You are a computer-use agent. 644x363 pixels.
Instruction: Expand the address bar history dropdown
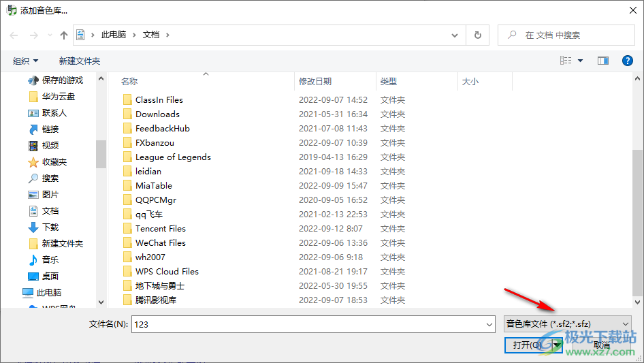click(455, 35)
